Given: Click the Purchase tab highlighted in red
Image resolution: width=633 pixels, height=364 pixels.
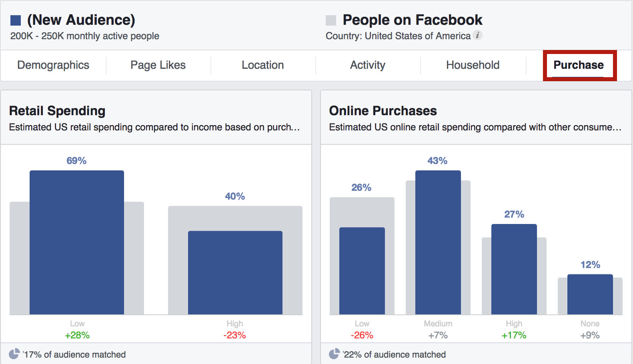Looking at the screenshot, I should pyautogui.click(x=579, y=65).
